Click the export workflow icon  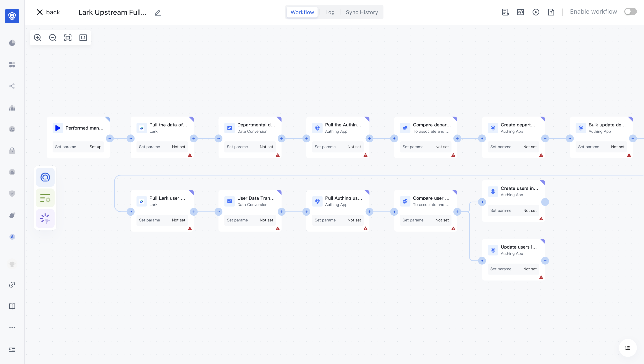[551, 12]
